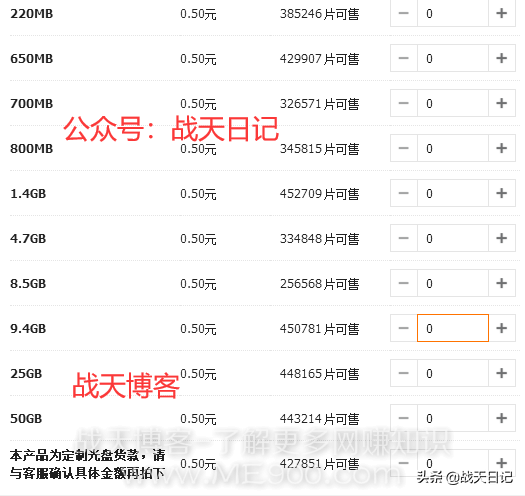This screenshot has width=525, height=496.
Task: Click the 326571片可售 stock text
Action: click(x=319, y=103)
